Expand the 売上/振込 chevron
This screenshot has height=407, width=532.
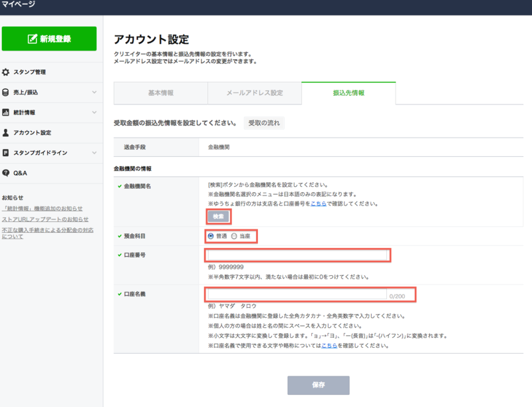tap(94, 92)
